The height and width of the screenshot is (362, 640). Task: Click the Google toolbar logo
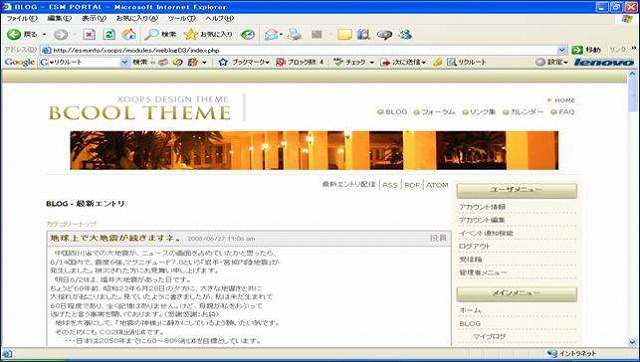(x=19, y=62)
